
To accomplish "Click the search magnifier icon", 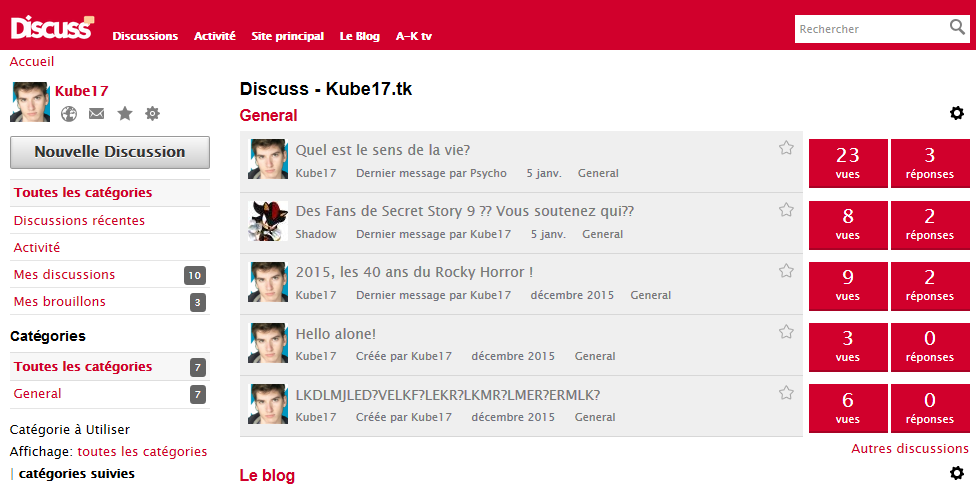I will pyautogui.click(x=957, y=27).
